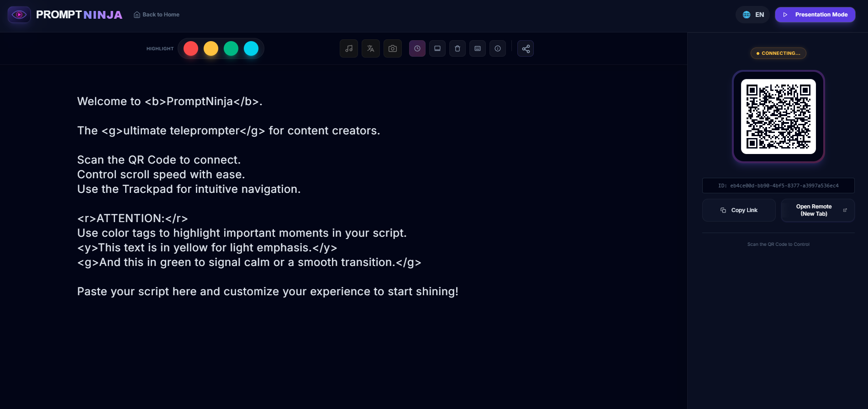Toggle the green highlight color
The height and width of the screenshot is (409, 868).
(231, 48)
